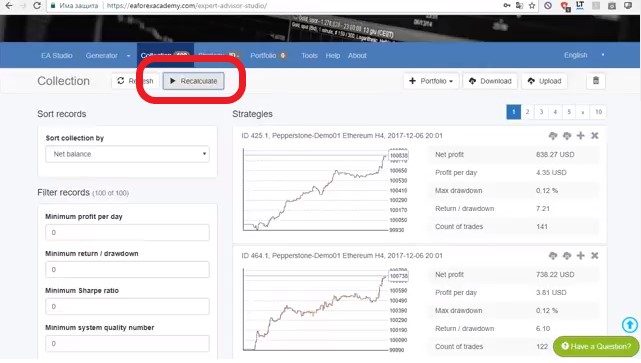Bookmark page with browser star icon
This screenshot has width=641, height=363.
[532, 6]
